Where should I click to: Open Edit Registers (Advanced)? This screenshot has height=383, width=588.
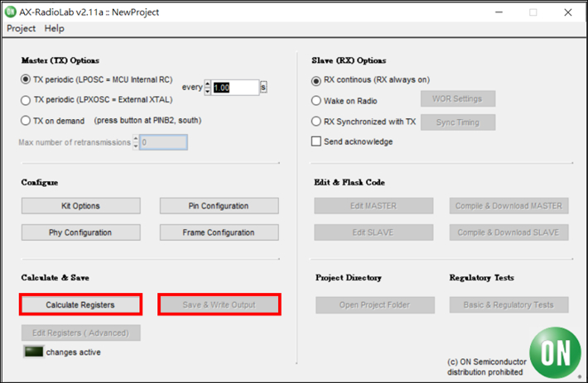[81, 333]
